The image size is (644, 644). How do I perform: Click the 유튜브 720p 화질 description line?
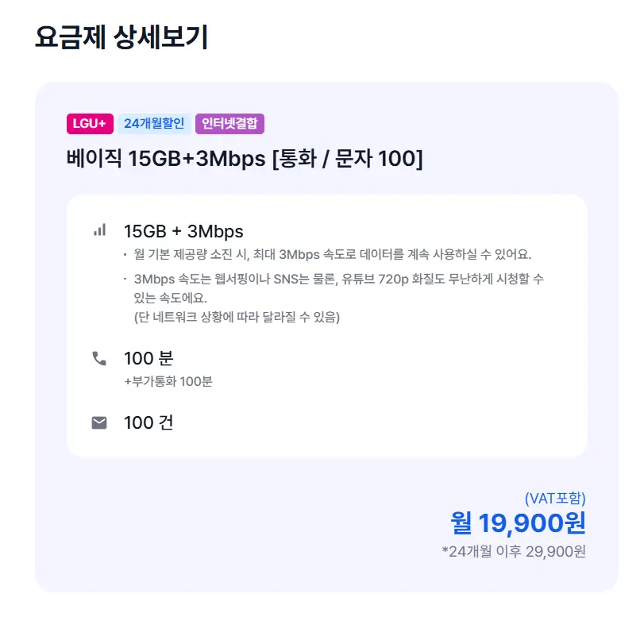338,279
